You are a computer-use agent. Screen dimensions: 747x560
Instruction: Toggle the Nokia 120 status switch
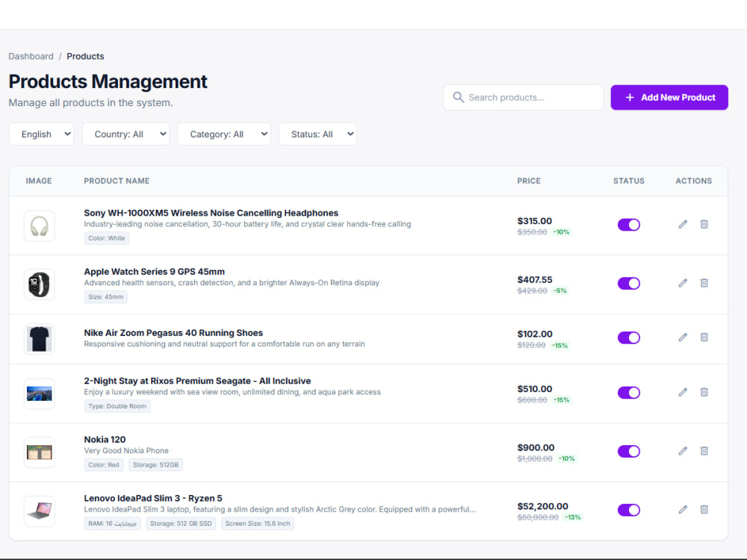629,451
